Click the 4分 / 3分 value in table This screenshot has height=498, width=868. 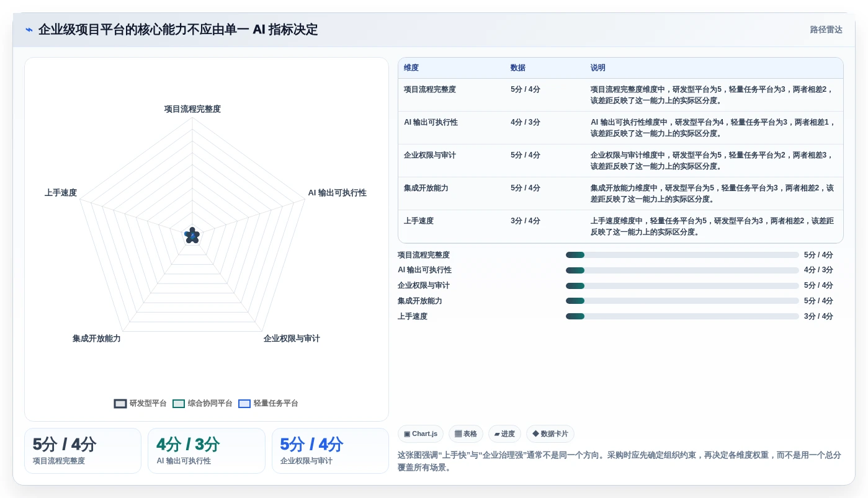pyautogui.click(x=526, y=122)
